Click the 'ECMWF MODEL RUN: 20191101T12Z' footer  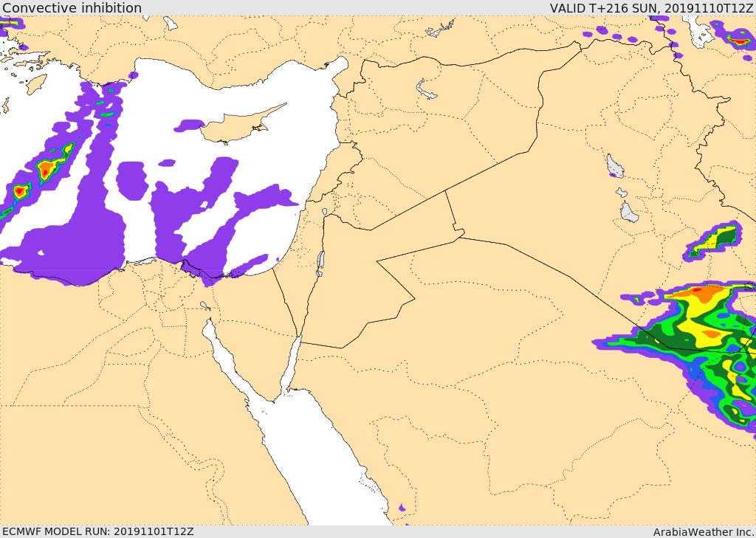click(x=98, y=531)
